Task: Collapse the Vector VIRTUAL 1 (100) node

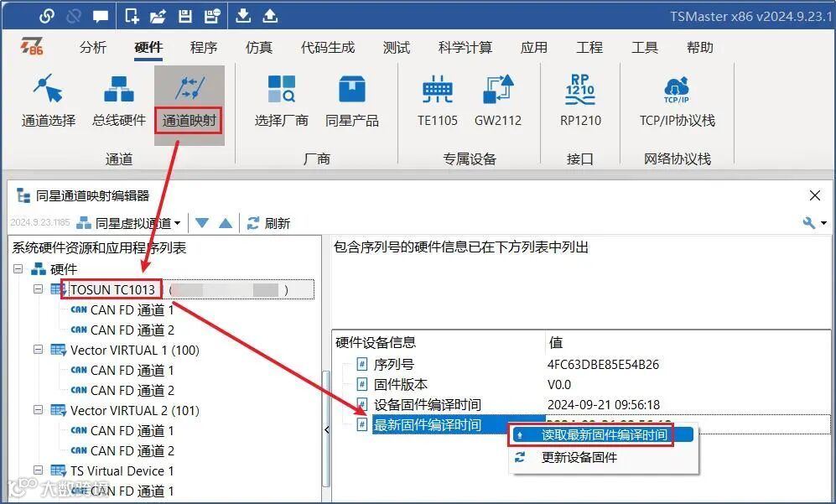Action: tap(38, 350)
